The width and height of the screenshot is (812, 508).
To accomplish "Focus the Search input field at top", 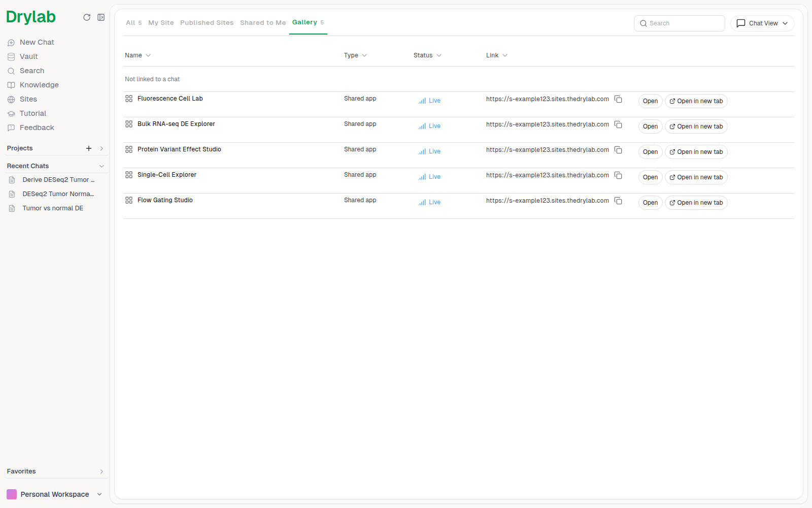I will tap(679, 23).
